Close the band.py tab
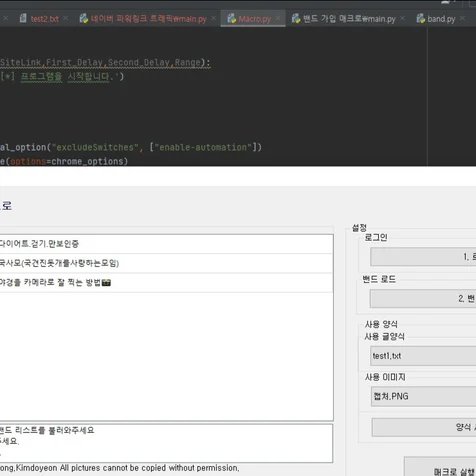Viewport: 476px width, 476px height. [x=462, y=19]
